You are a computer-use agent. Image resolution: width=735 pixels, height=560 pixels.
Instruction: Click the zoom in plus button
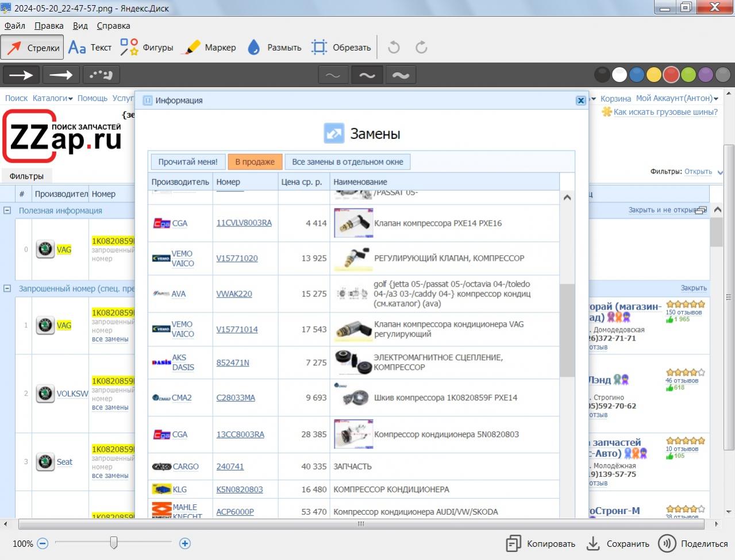[185, 543]
